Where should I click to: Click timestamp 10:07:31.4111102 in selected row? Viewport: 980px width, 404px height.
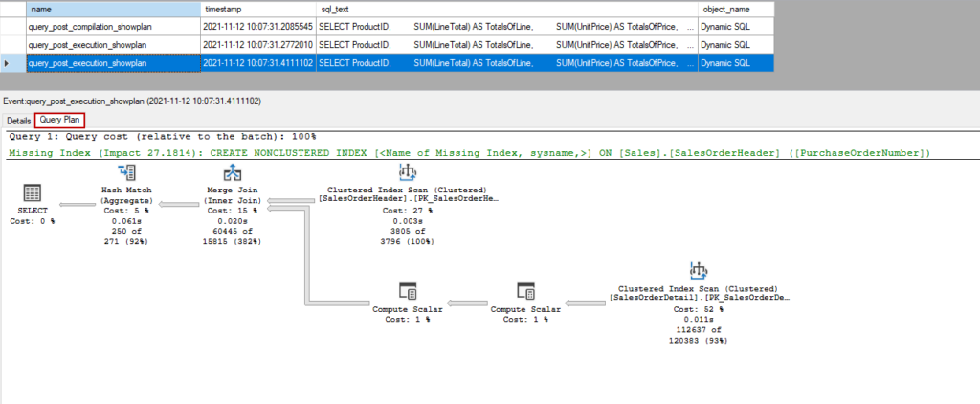(257, 63)
